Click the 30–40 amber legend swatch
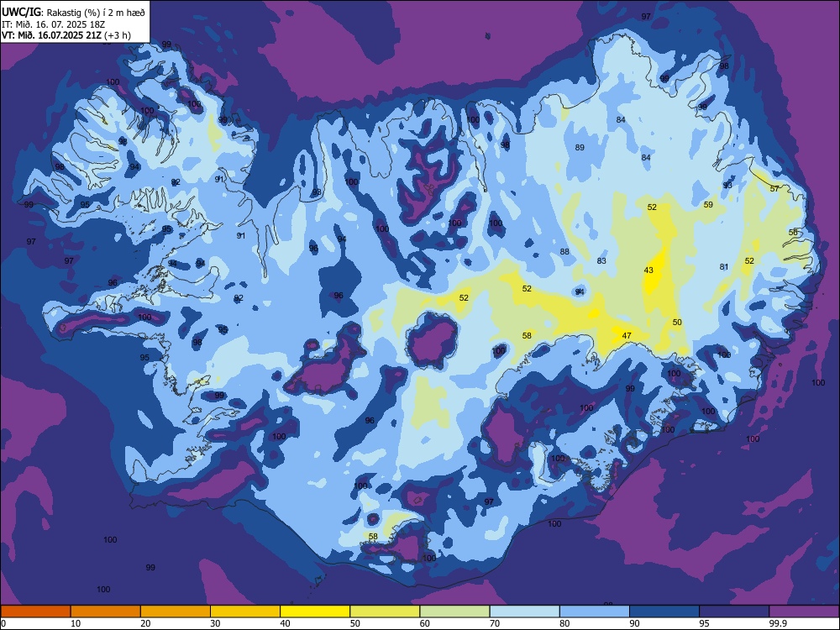The height and width of the screenshot is (630, 840). 245,612
